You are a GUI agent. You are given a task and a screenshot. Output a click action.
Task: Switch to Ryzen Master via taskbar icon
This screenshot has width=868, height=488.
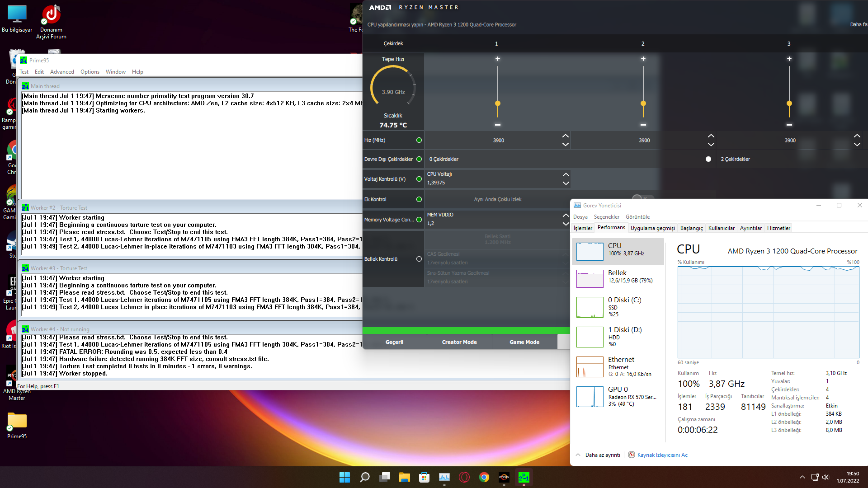point(504,477)
